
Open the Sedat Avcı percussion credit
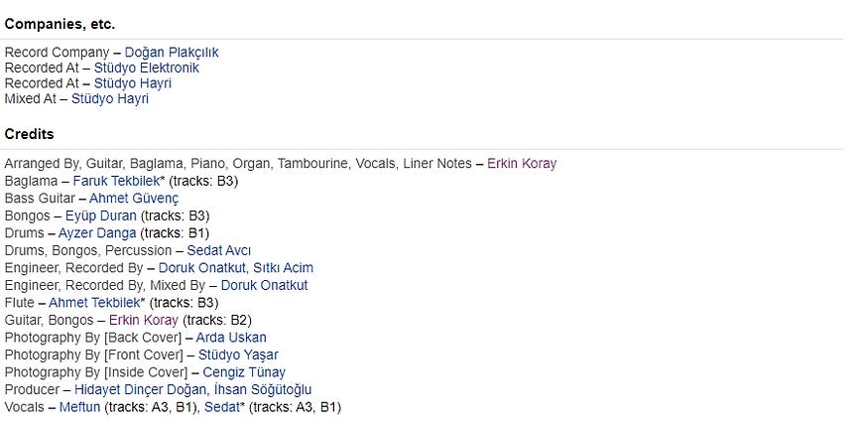pyautogui.click(x=218, y=250)
